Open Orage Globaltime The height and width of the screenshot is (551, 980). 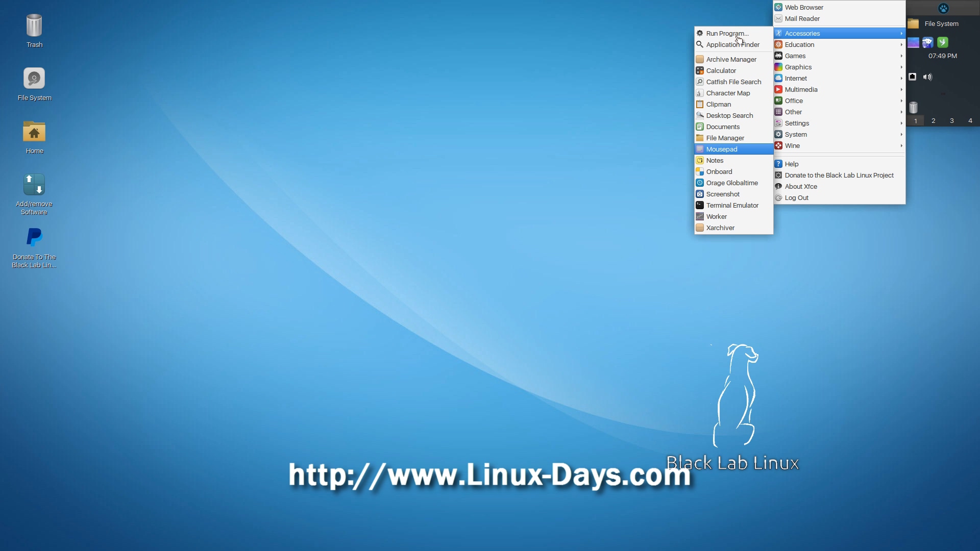pyautogui.click(x=734, y=183)
